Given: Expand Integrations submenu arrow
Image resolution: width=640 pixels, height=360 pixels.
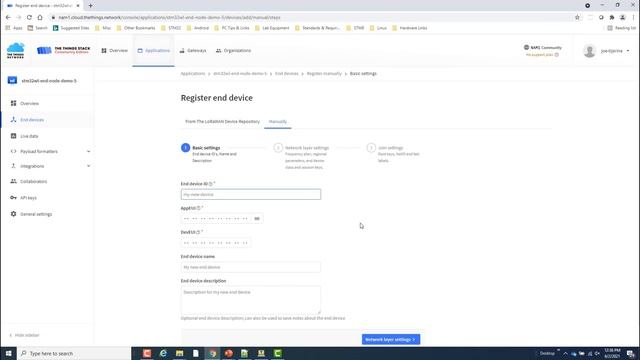Looking at the screenshot, I should [x=89, y=166].
